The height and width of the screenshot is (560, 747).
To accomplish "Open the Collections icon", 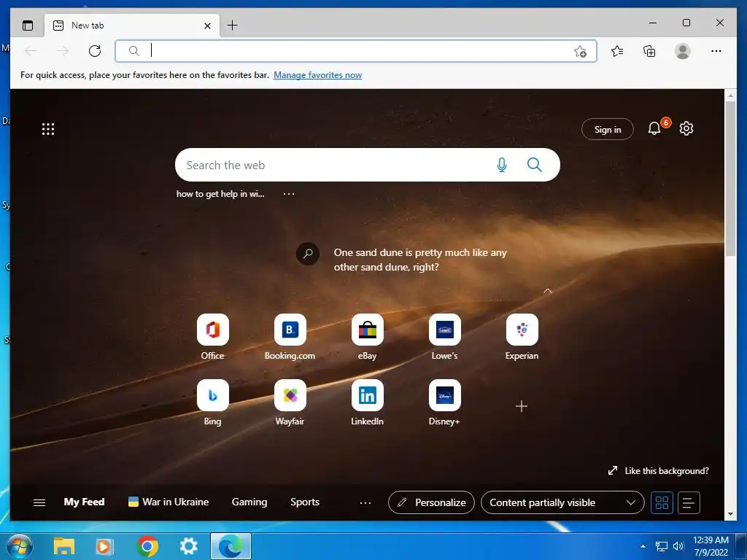I will 649,51.
